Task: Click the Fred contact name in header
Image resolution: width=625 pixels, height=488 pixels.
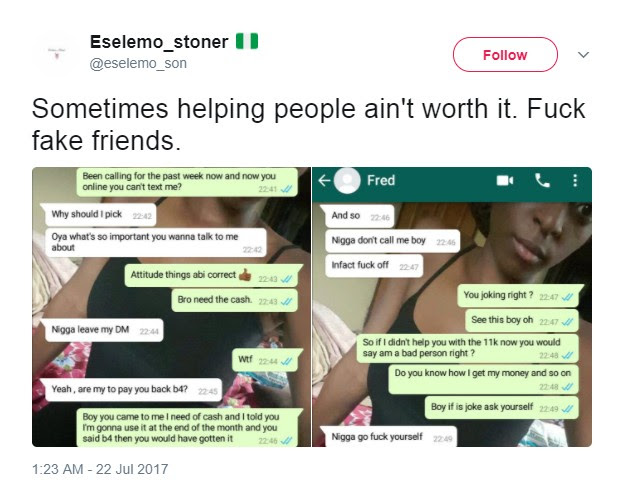Action: coord(381,181)
